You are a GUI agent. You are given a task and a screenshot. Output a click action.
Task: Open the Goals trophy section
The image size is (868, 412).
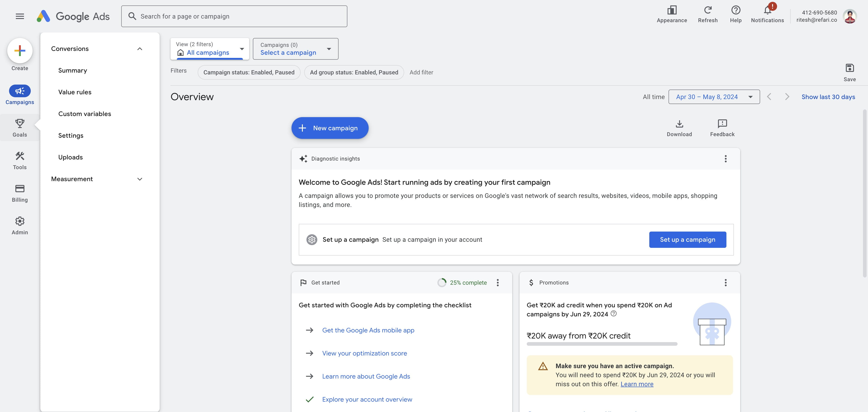coord(20,128)
